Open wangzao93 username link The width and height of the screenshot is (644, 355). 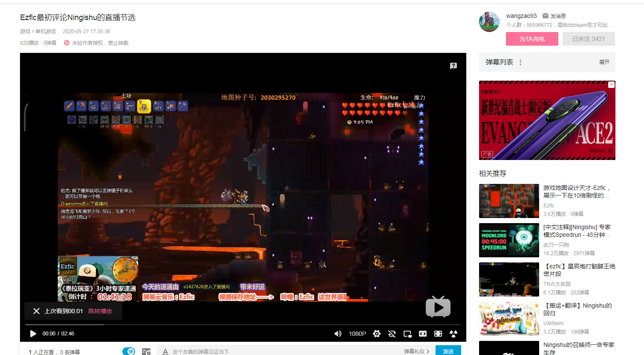(521, 16)
